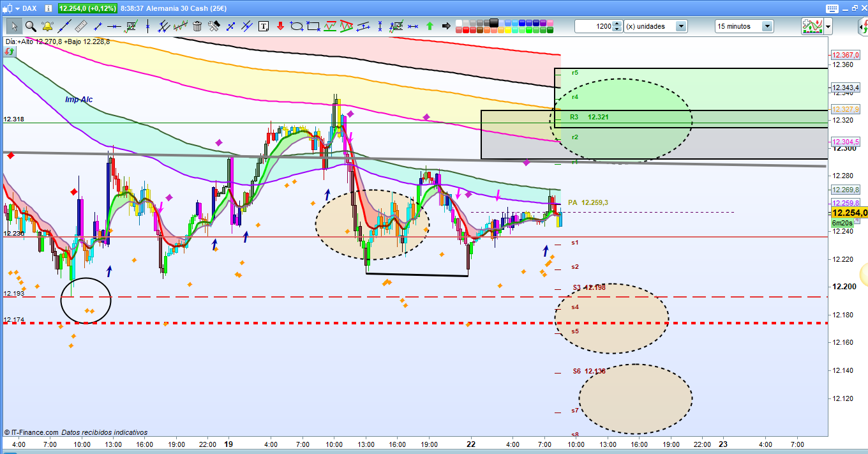Open the wrench and hammer settings tool
868x454 pixels.
click(x=214, y=26)
